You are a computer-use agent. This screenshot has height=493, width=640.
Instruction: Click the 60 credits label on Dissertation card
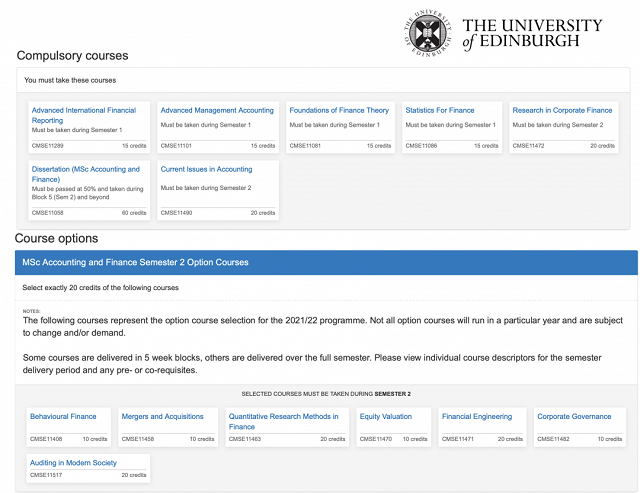coord(134,213)
